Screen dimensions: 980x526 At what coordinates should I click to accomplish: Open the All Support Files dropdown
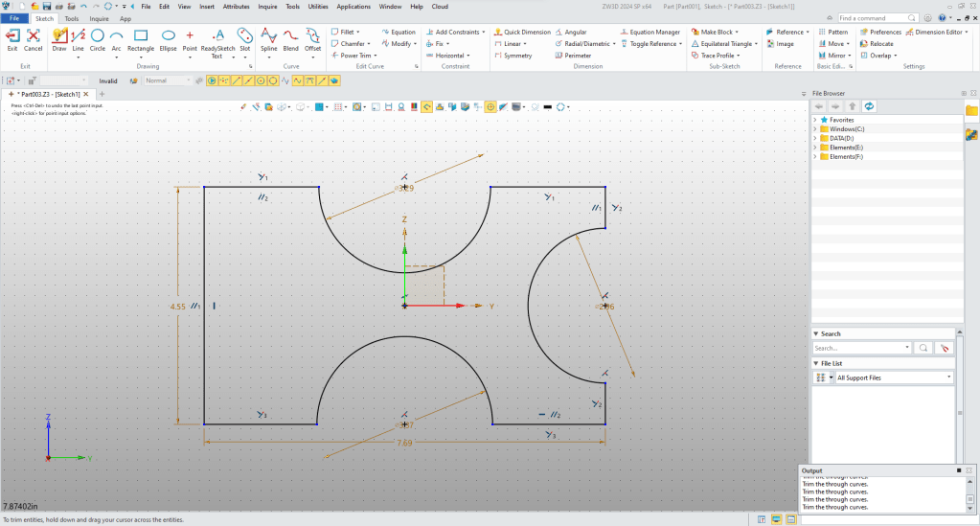[x=948, y=377]
